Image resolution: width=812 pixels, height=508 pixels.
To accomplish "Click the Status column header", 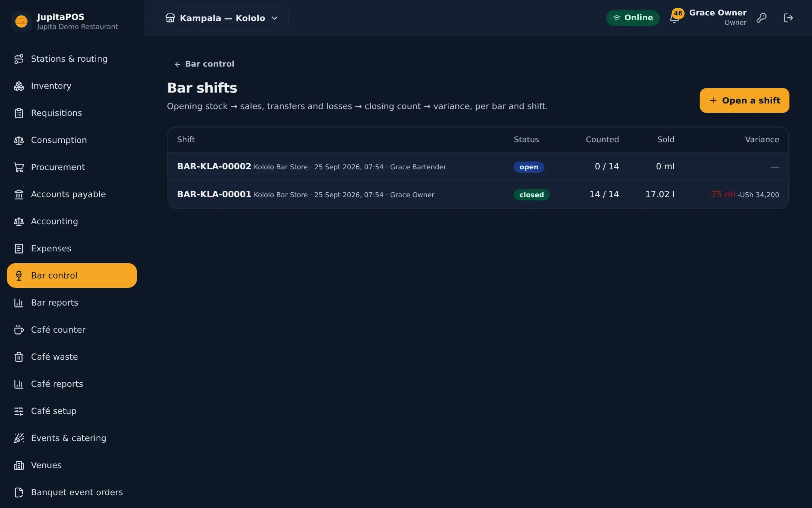I will point(526,140).
